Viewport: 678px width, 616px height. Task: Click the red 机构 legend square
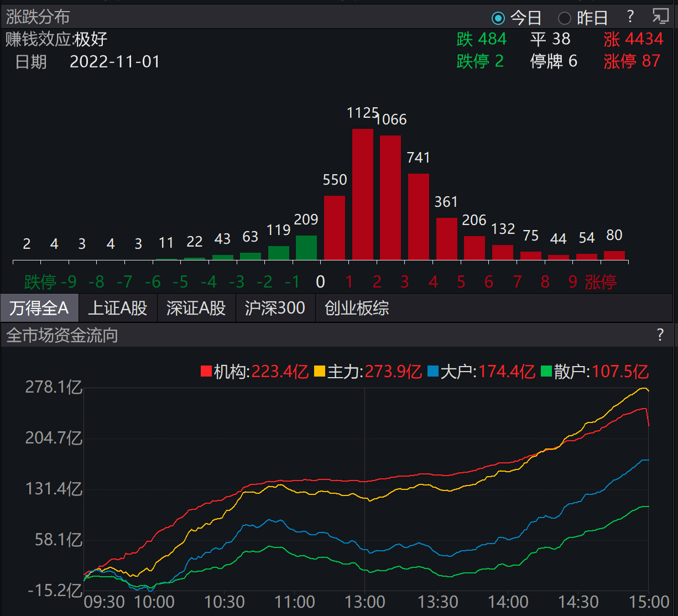point(206,372)
